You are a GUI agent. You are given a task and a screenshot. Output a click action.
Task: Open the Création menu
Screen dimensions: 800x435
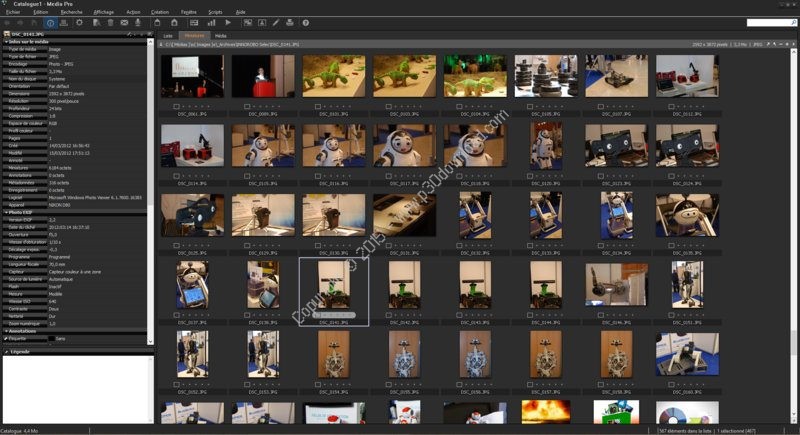tap(160, 12)
